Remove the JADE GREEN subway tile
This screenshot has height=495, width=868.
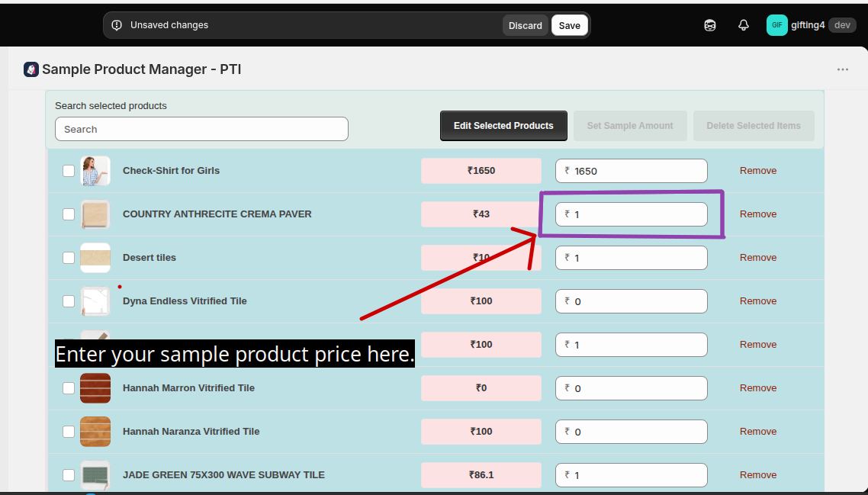point(758,475)
